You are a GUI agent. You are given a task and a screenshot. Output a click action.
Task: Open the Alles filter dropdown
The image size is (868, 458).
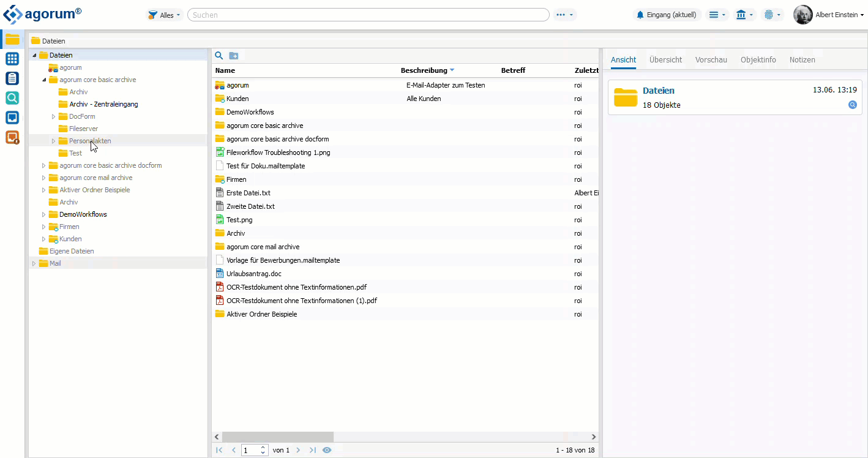165,15
